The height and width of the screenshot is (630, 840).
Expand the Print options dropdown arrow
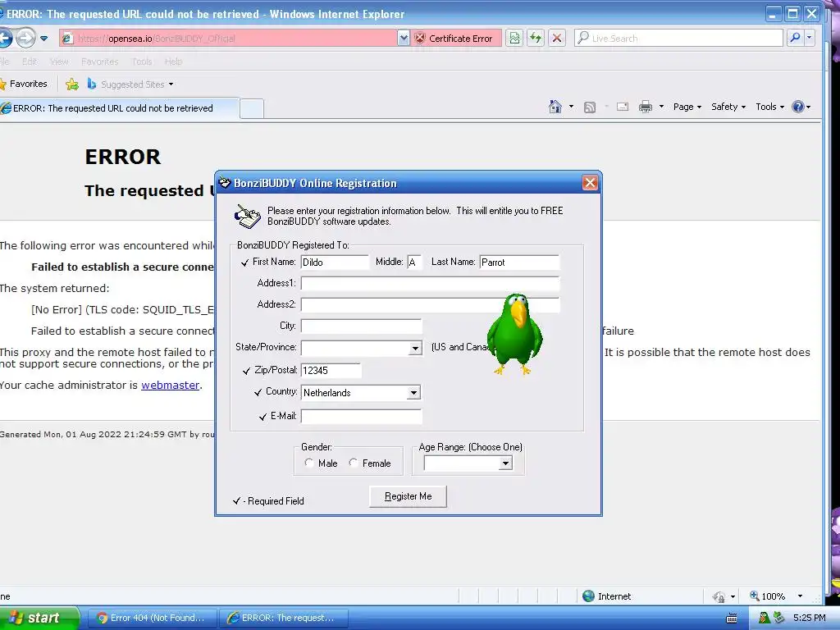[x=662, y=107]
